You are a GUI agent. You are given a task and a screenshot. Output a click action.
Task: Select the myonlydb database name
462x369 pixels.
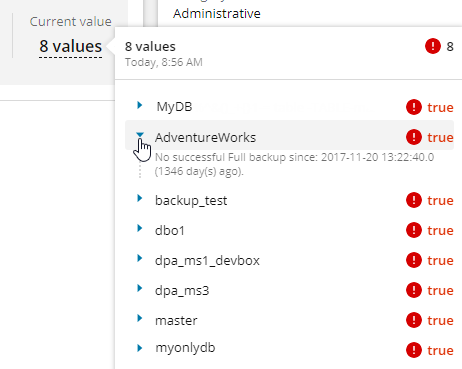pyautogui.click(x=185, y=348)
